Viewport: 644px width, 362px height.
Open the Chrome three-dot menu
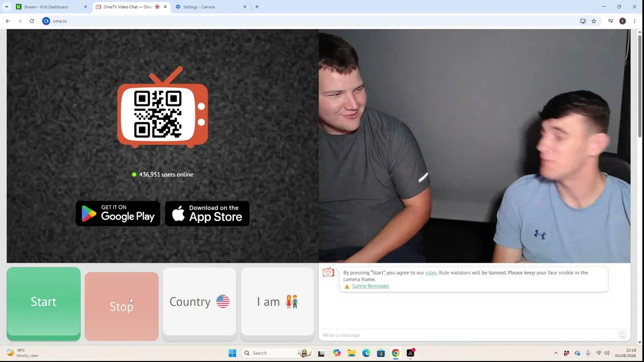point(634,21)
